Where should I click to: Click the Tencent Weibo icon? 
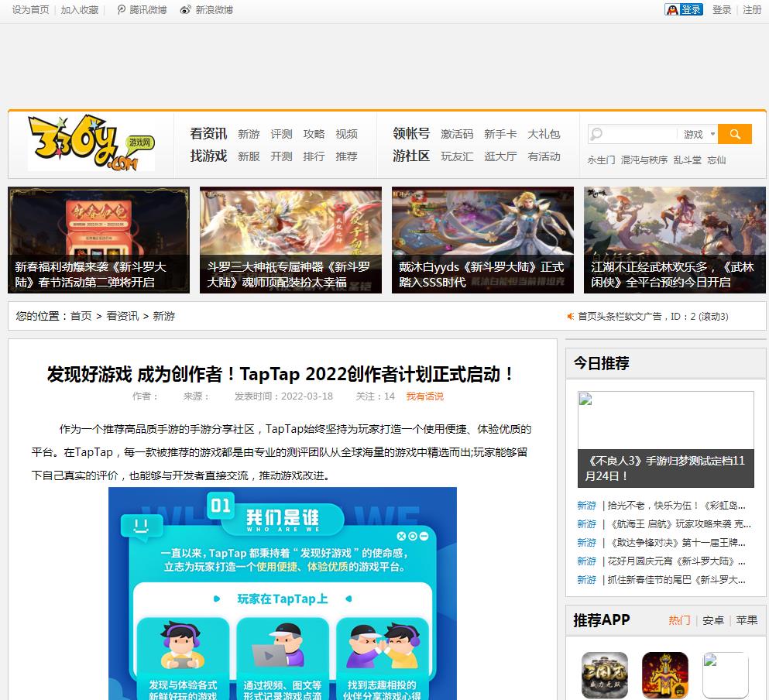click(x=122, y=10)
